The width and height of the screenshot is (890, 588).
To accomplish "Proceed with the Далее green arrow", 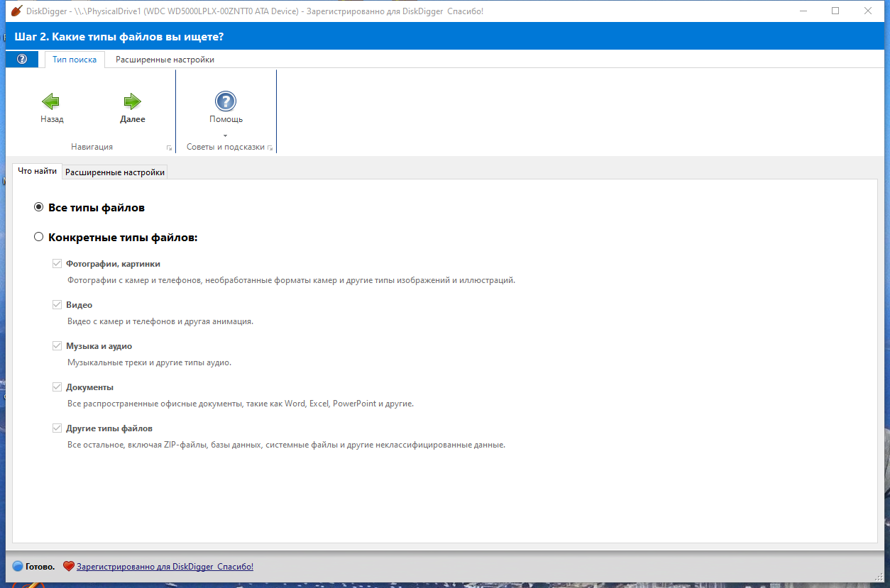I will pyautogui.click(x=133, y=101).
